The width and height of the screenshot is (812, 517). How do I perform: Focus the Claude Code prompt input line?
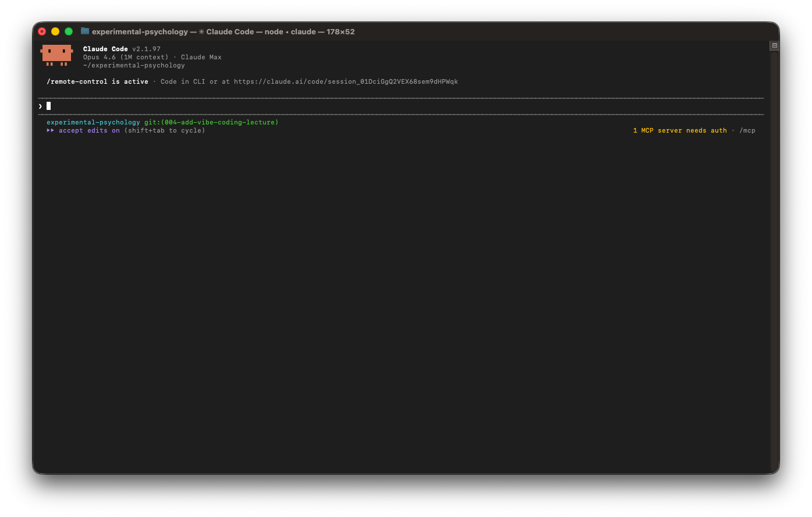[x=349, y=106]
